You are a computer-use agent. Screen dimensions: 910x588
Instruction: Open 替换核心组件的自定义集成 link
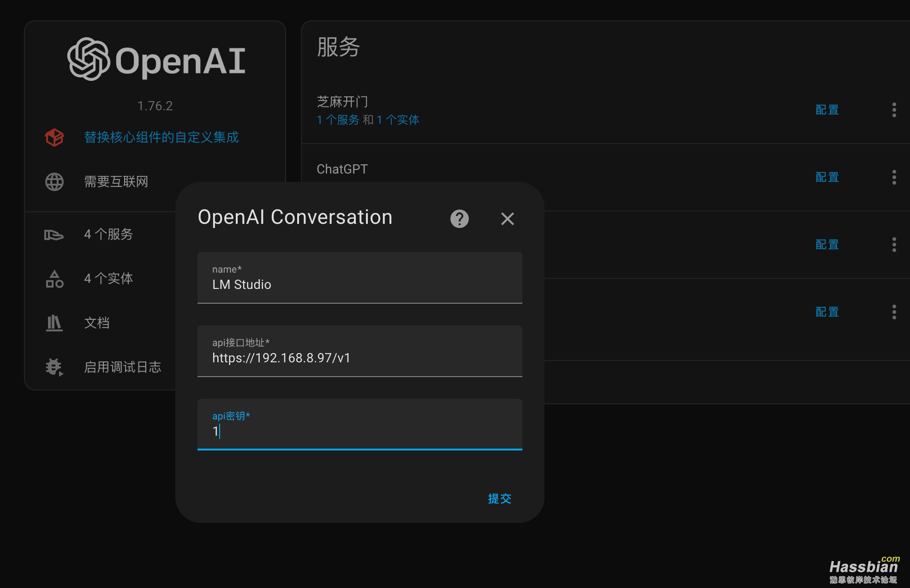(x=162, y=137)
